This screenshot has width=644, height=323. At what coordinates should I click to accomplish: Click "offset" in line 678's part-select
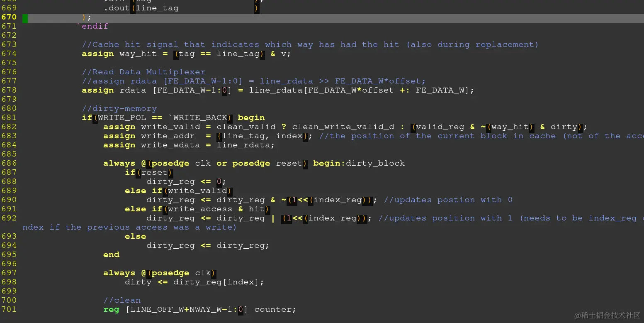pos(378,90)
